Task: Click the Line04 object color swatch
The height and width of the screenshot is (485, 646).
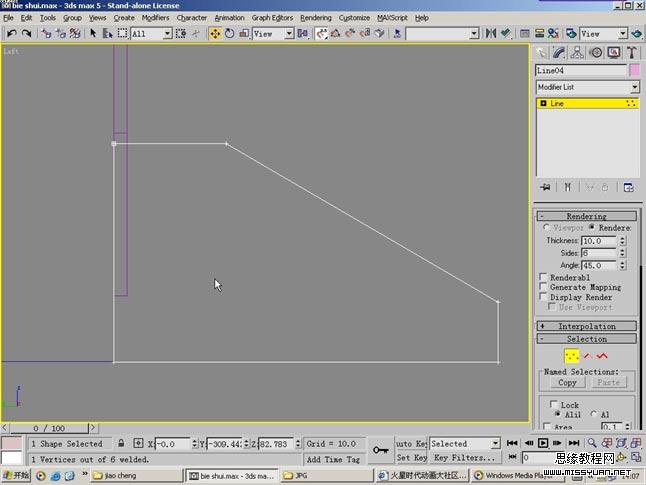Action: [634, 70]
